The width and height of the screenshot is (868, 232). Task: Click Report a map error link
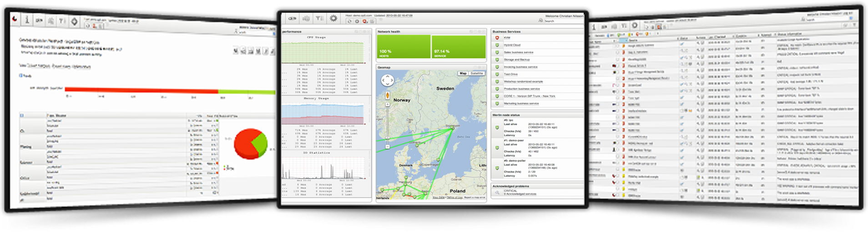(474, 197)
